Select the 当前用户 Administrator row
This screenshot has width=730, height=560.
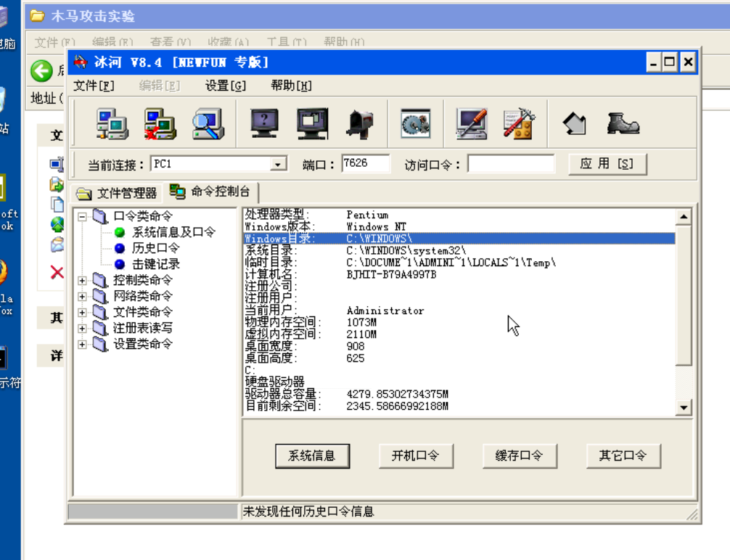pos(459,310)
